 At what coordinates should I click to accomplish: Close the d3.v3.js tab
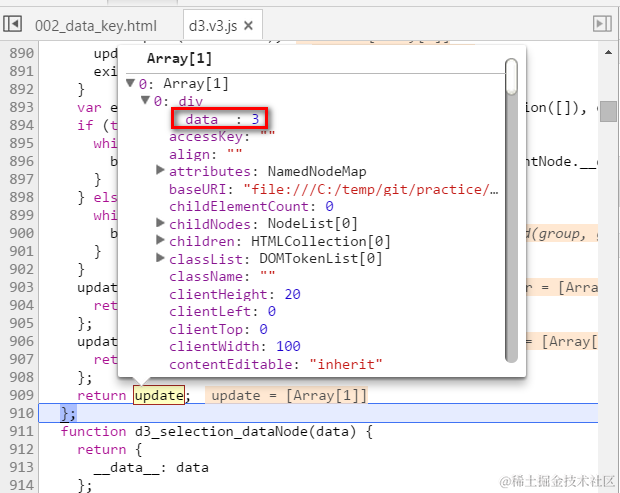pyautogui.click(x=248, y=26)
